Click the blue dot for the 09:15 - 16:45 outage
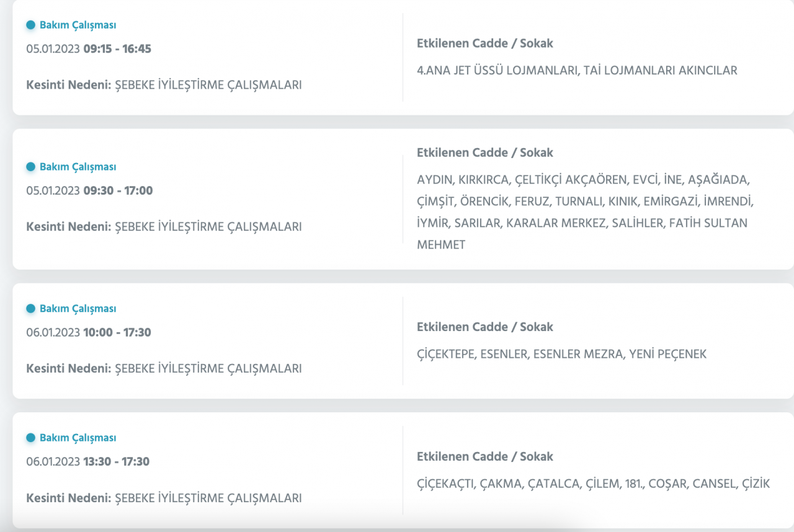Image resolution: width=794 pixels, height=532 pixels. coord(31,25)
